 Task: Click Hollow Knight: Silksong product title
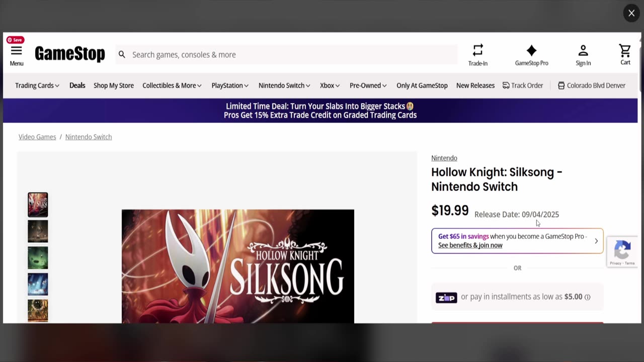click(497, 179)
